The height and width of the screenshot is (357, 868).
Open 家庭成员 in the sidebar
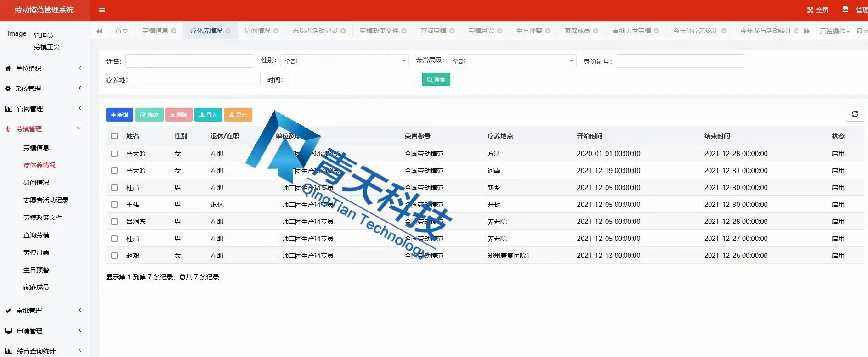tap(36, 287)
